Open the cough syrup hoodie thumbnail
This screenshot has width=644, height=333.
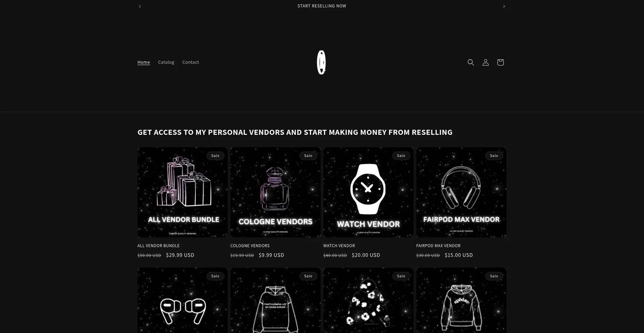coord(275,300)
